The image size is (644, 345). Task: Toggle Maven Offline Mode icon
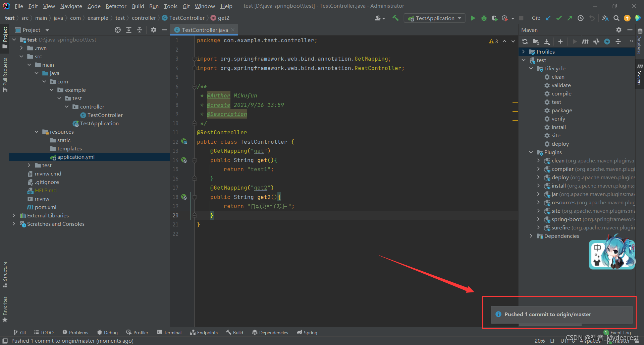(x=596, y=42)
